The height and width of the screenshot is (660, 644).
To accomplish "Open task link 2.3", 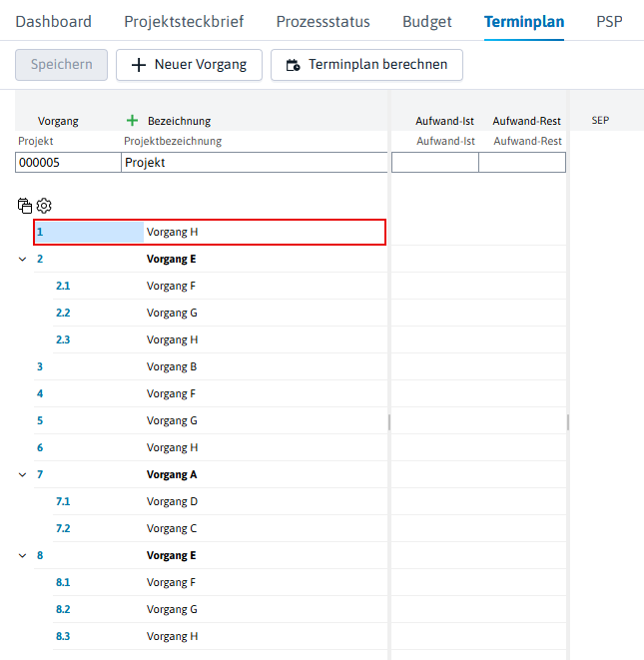I will point(63,339).
